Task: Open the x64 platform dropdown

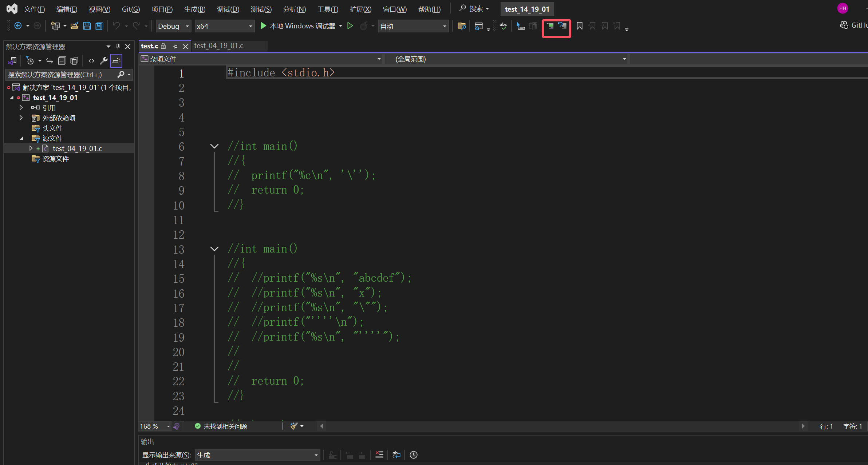Action: point(224,26)
